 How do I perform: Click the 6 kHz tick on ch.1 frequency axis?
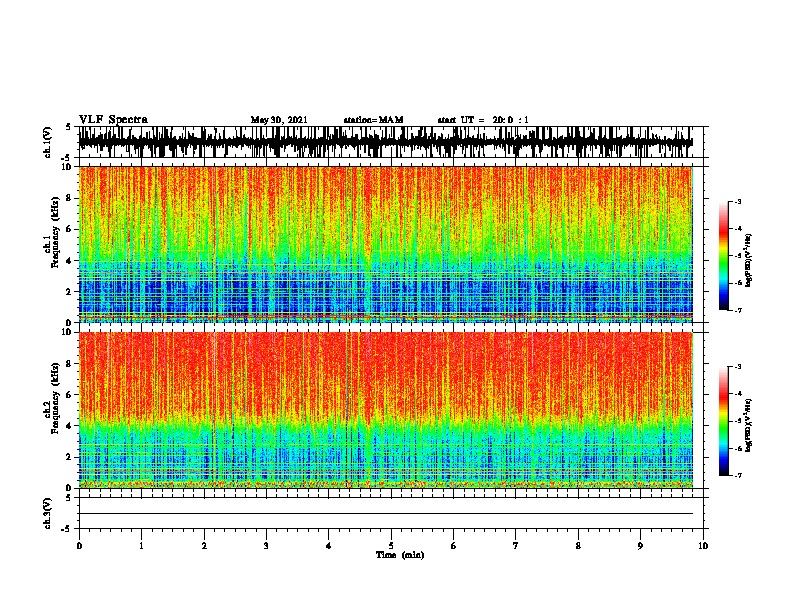click(69, 229)
